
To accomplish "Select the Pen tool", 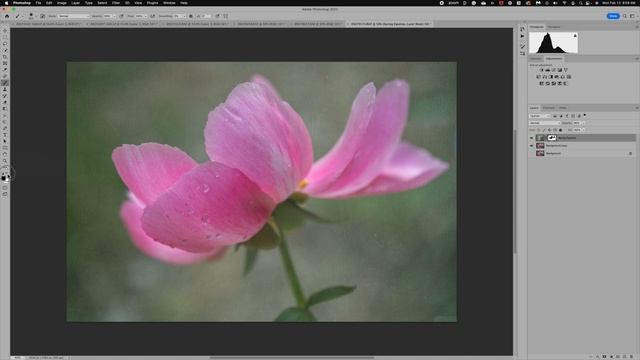I will [5, 129].
